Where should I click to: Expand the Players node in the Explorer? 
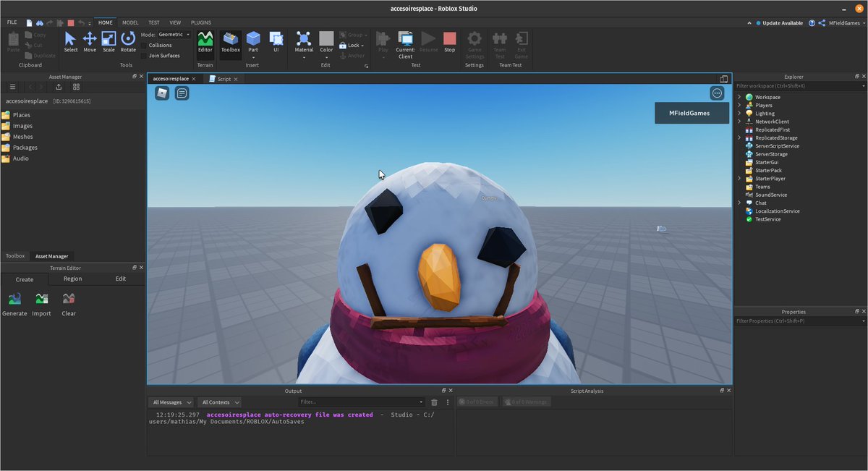(739, 105)
